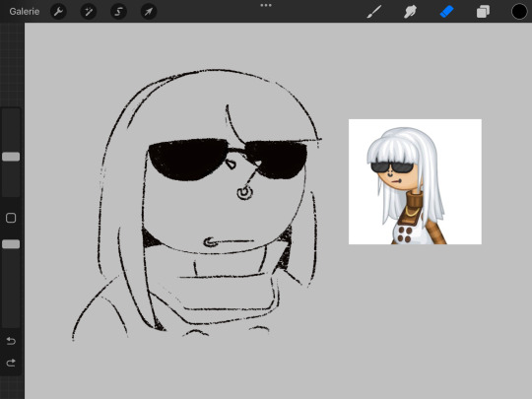Open the Actions wrench menu
The image size is (532, 399).
click(58, 12)
